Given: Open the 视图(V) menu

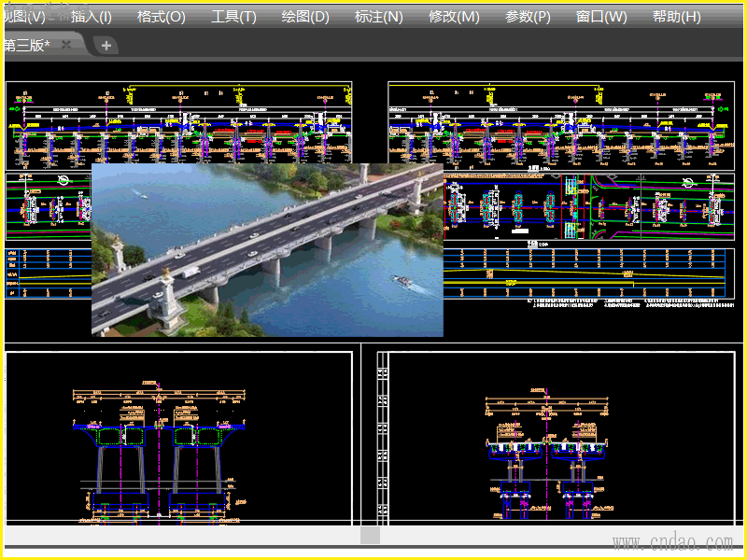Looking at the screenshot, I should pyautogui.click(x=24, y=17).
